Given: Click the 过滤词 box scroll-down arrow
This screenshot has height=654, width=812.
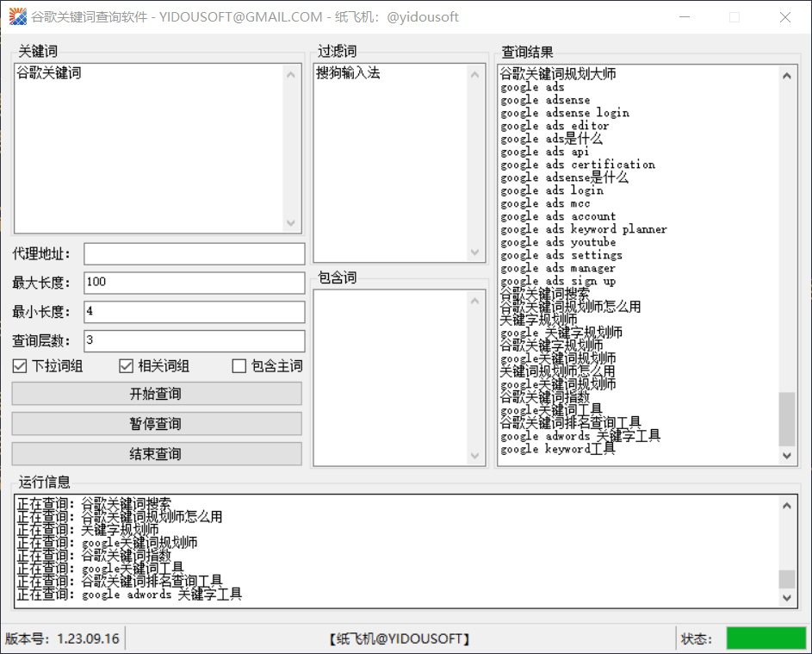Looking at the screenshot, I should [x=474, y=252].
